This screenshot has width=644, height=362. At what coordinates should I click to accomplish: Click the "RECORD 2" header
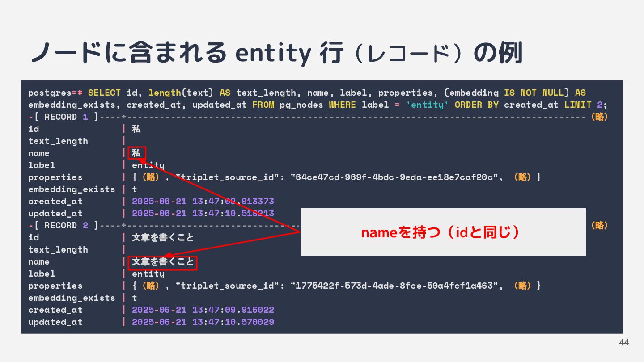66,226
